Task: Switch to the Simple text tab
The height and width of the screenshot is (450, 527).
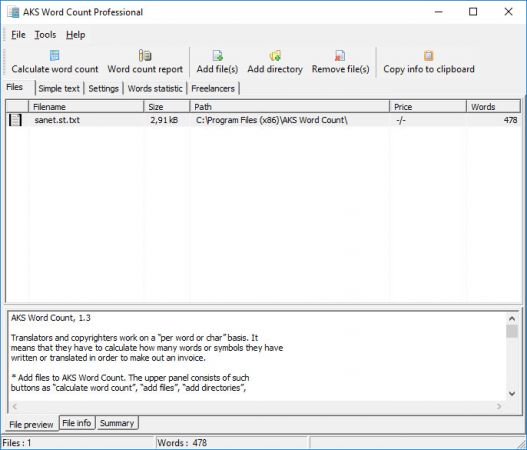Action: point(59,88)
